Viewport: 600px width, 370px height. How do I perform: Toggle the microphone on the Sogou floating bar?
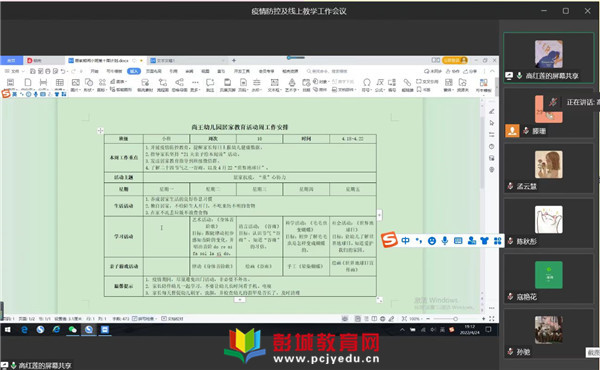445,241
